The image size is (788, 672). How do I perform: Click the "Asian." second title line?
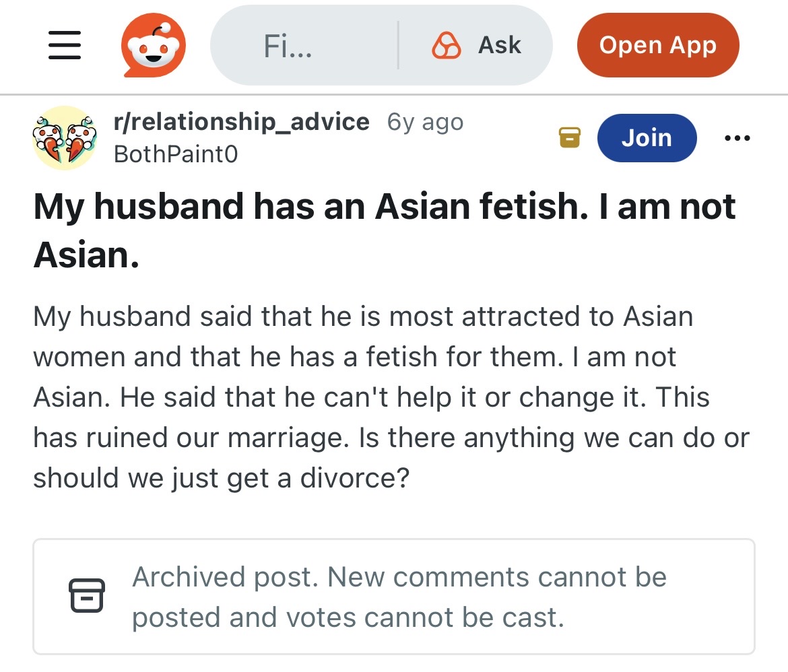86,254
